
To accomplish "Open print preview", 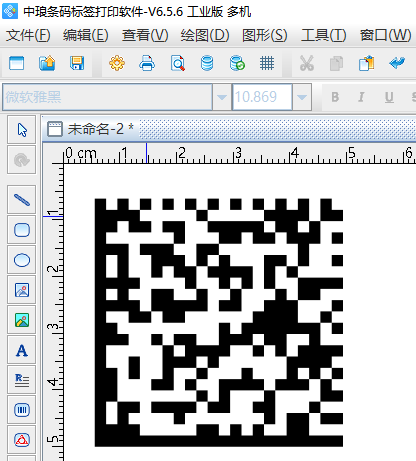I will 177,63.
